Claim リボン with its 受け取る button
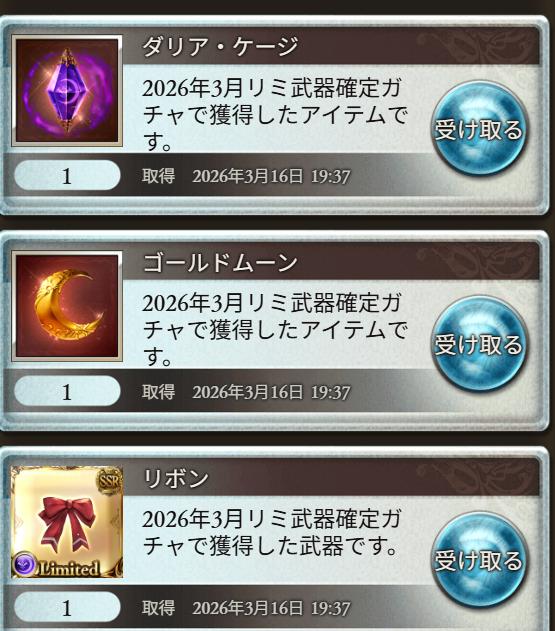Image resolution: width=555 pixels, height=631 pixels. click(x=479, y=560)
